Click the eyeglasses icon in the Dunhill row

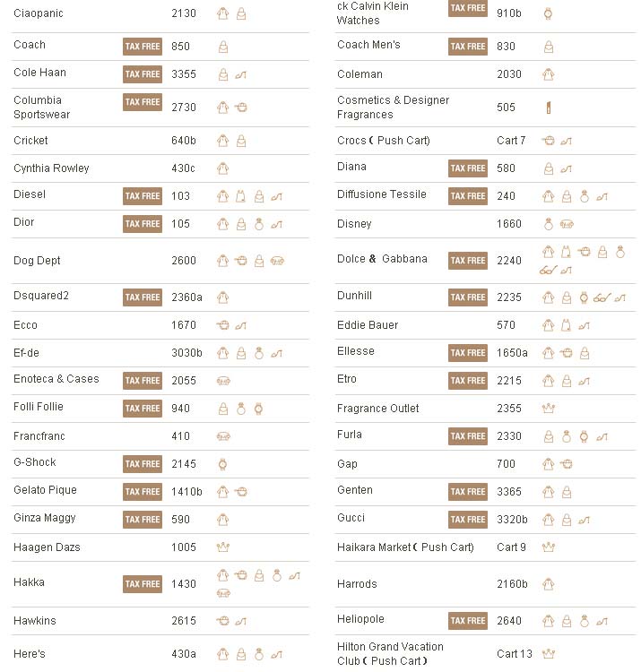tap(601, 297)
